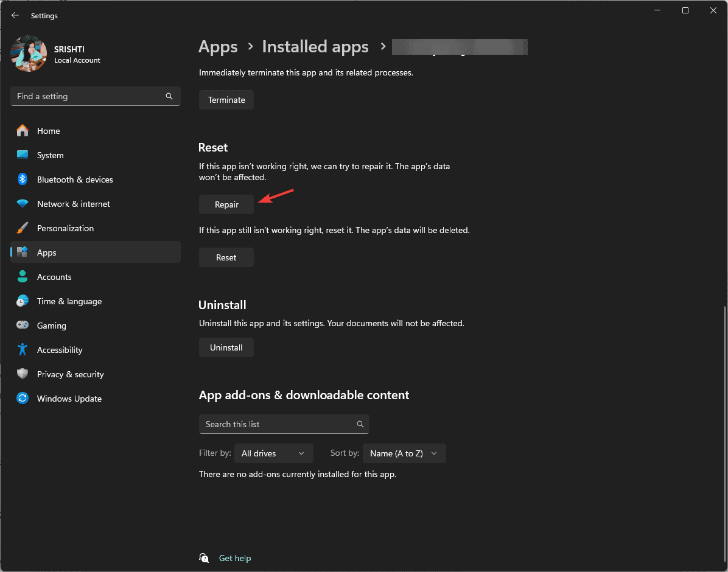Viewport: 728px width, 572px height.
Task: Open the Accounts settings section
Action: coord(55,276)
